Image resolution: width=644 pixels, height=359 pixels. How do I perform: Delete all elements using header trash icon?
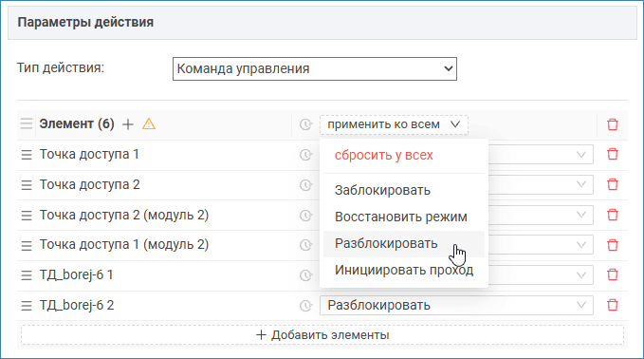pyautogui.click(x=613, y=124)
